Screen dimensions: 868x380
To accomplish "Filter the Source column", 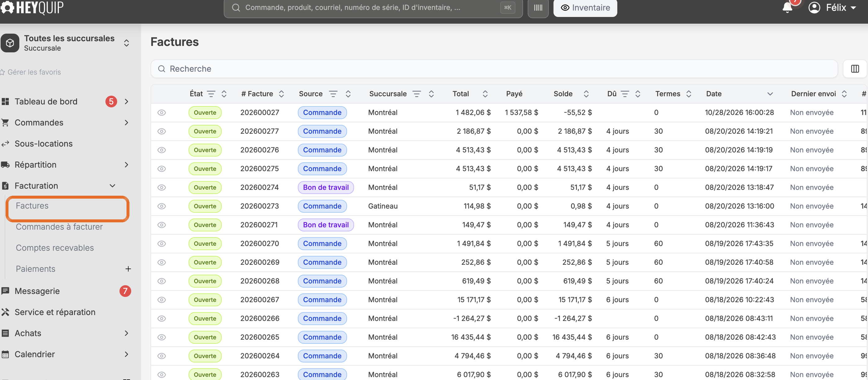I will [x=333, y=94].
